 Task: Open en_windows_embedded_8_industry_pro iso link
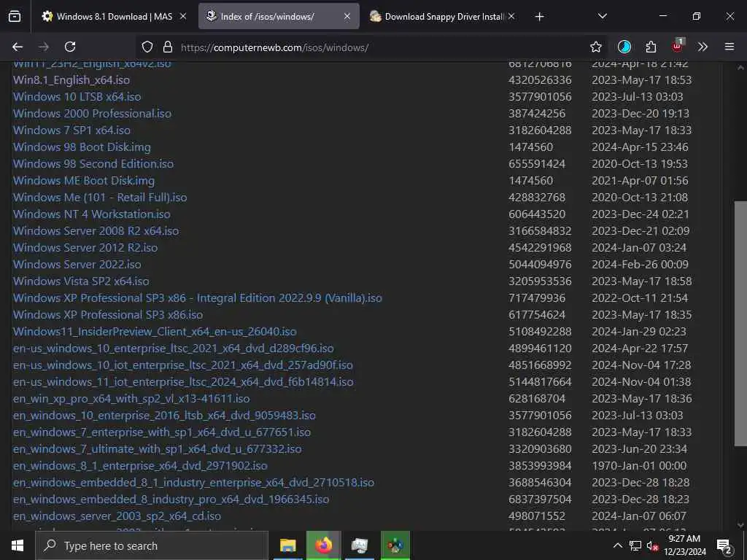coord(171,499)
